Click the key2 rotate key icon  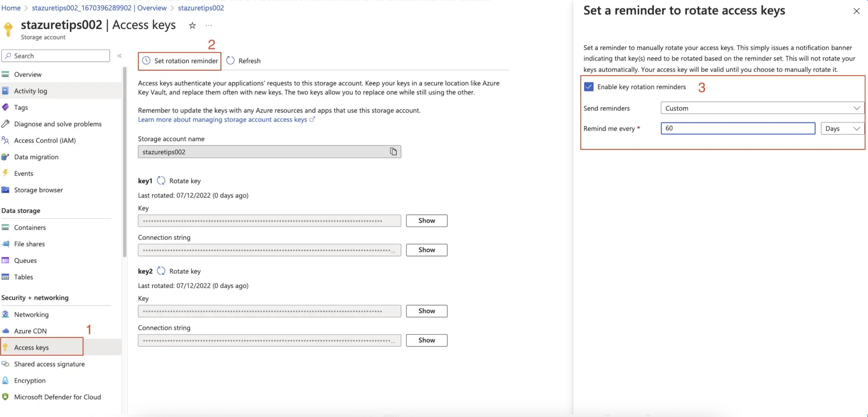point(161,271)
